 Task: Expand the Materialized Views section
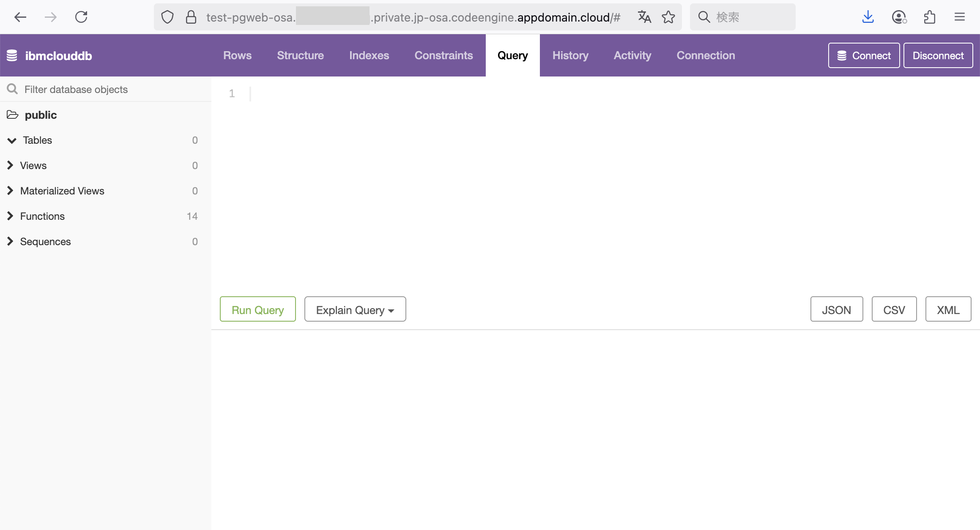(x=10, y=191)
